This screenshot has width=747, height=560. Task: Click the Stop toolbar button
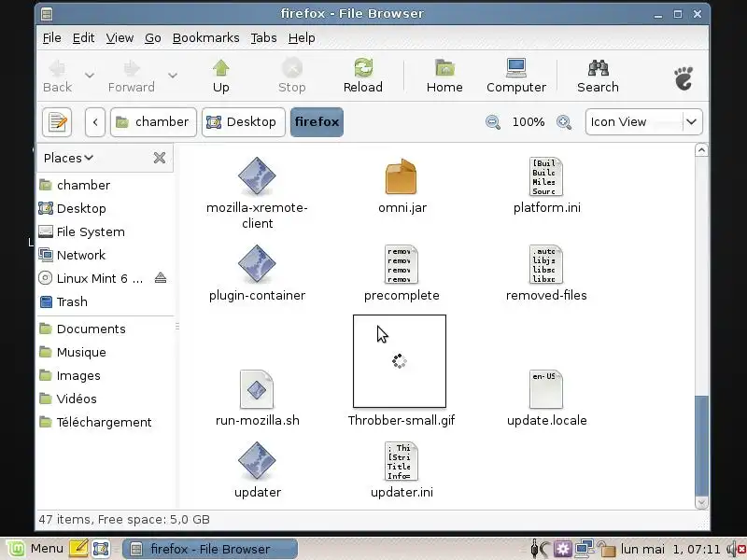tap(292, 76)
